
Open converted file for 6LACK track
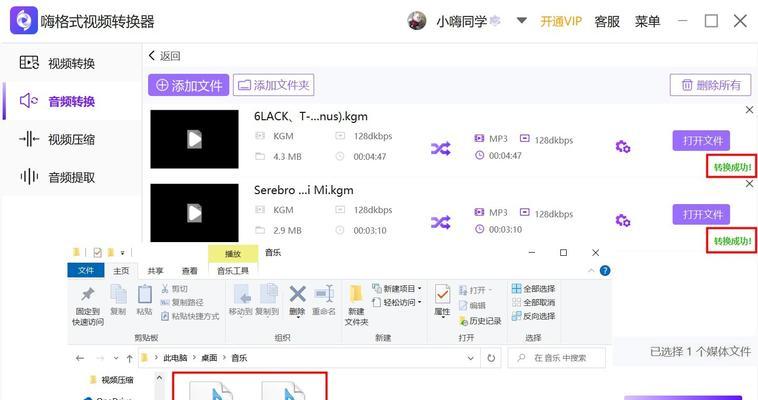(x=701, y=141)
